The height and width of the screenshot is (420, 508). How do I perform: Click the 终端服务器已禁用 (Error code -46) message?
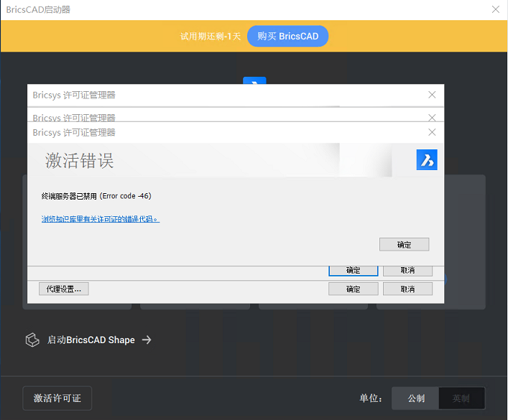pyautogui.click(x=96, y=196)
